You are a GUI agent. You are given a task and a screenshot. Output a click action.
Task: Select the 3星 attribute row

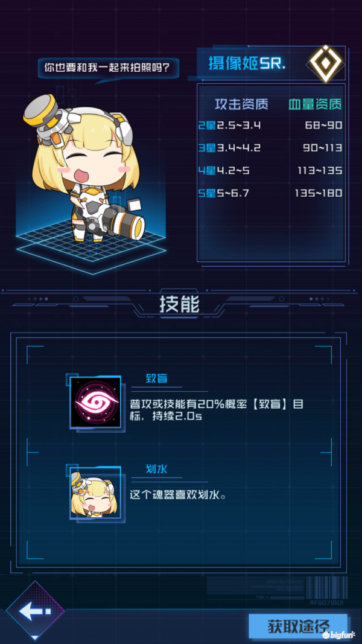(270, 148)
